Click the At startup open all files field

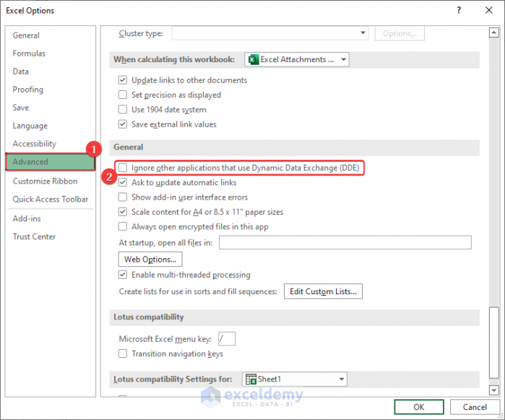(x=345, y=242)
